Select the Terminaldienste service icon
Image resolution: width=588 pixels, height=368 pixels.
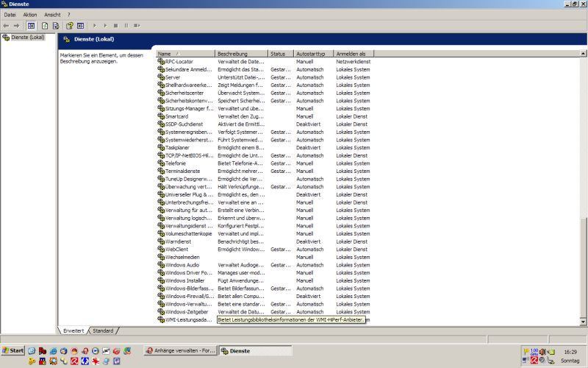point(161,171)
